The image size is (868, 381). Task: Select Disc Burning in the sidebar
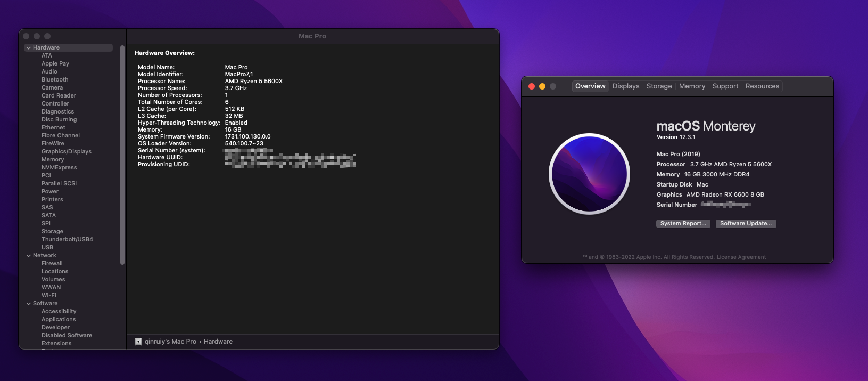coord(59,120)
